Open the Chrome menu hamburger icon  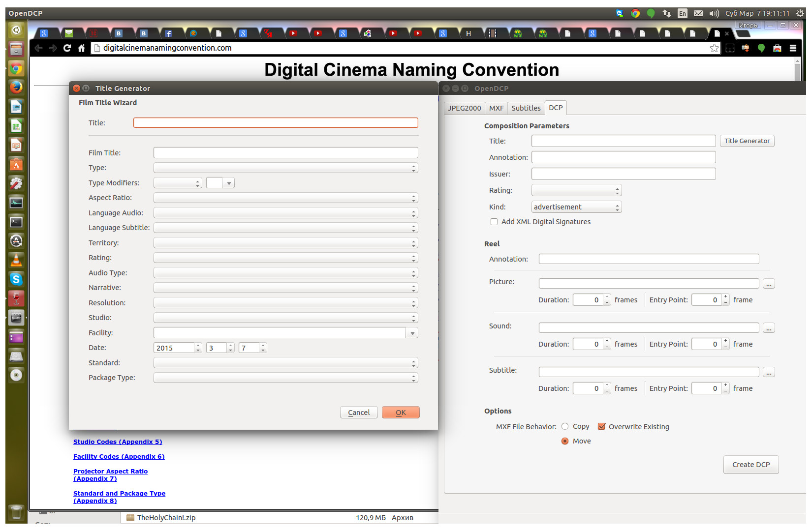pyautogui.click(x=793, y=48)
